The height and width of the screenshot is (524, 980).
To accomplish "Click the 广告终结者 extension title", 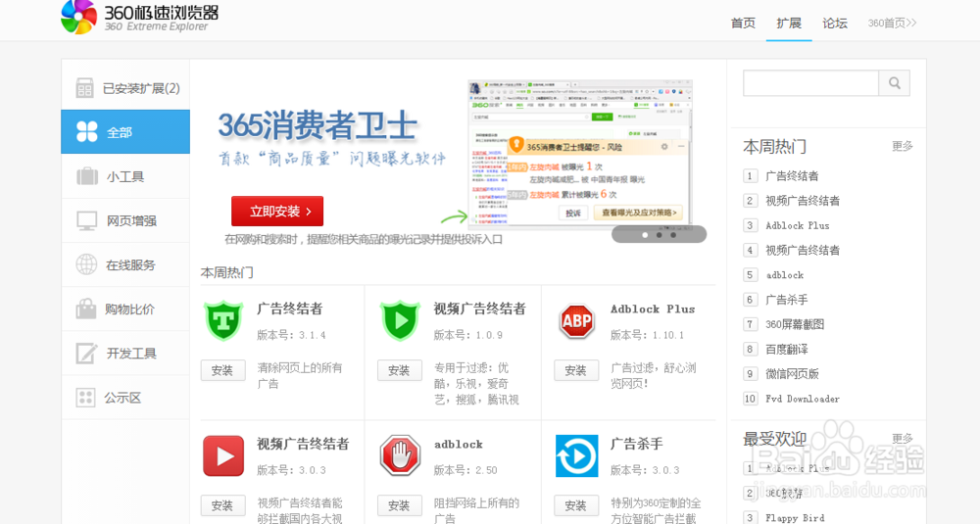I will (290, 309).
